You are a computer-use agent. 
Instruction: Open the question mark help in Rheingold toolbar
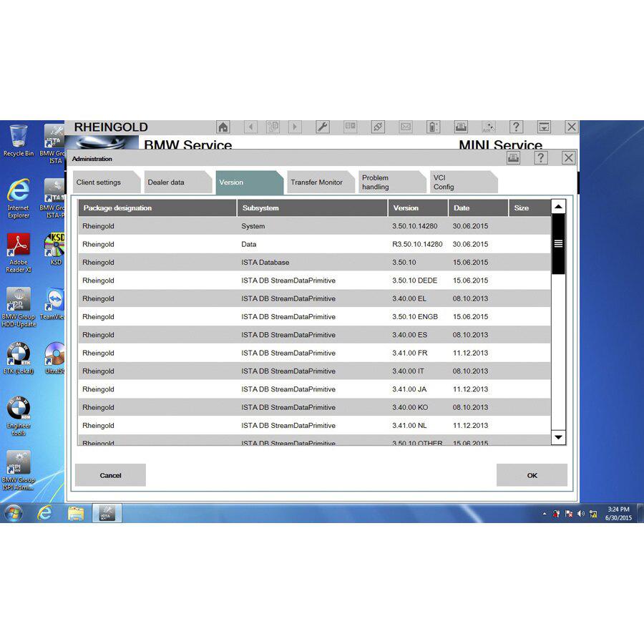click(x=516, y=127)
